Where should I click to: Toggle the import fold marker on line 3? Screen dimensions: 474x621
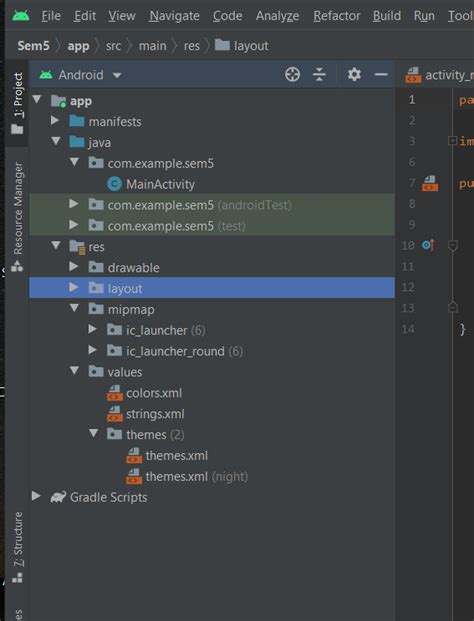click(x=452, y=141)
